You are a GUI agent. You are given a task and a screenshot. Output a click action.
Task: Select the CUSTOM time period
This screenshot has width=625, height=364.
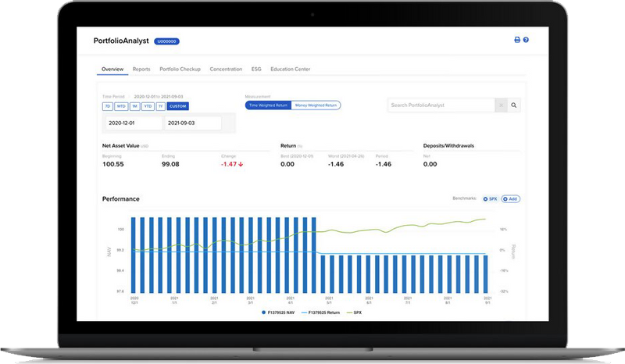tap(178, 106)
